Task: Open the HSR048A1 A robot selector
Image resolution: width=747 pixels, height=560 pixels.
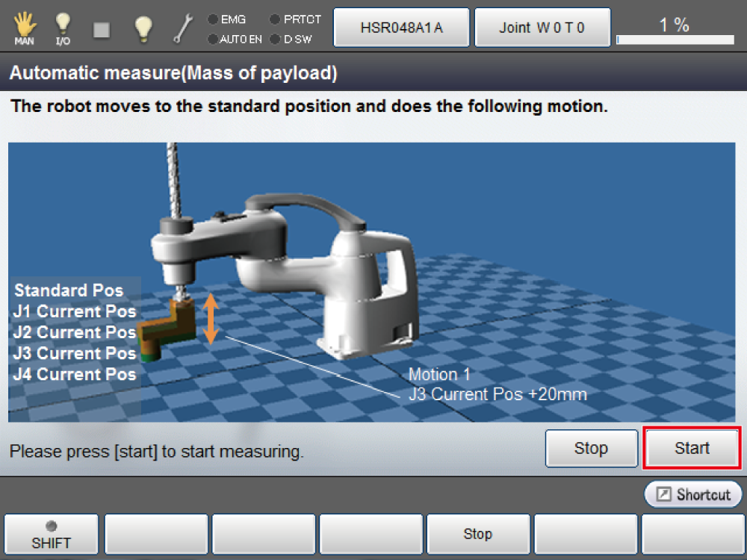Action: (x=401, y=28)
